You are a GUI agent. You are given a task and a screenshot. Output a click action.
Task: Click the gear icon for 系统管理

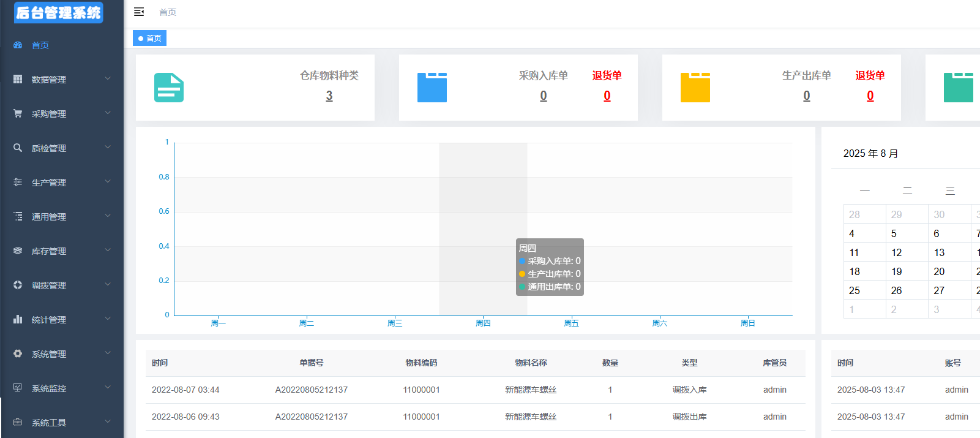pos(18,353)
